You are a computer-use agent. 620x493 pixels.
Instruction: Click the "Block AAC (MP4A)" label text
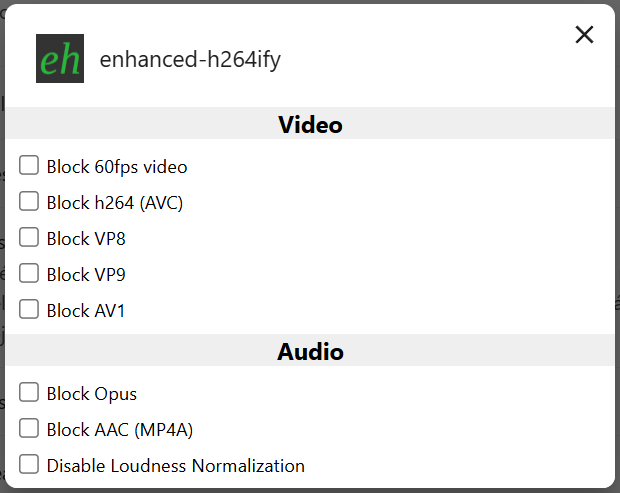(120, 430)
